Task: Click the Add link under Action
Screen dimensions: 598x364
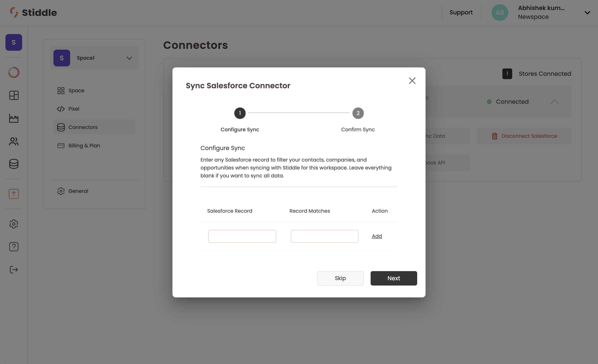Action: [x=377, y=236]
